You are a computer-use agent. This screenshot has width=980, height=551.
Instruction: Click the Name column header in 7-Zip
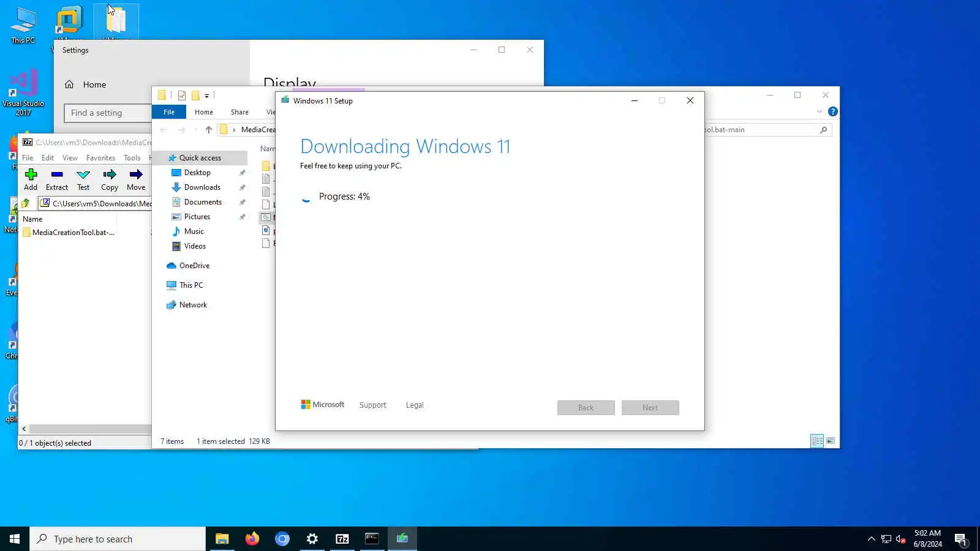pos(32,219)
